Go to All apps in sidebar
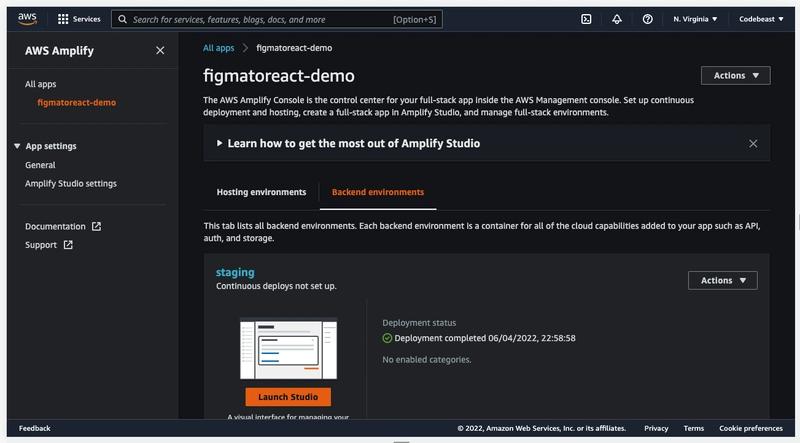The width and height of the screenshot is (800, 443). click(41, 84)
